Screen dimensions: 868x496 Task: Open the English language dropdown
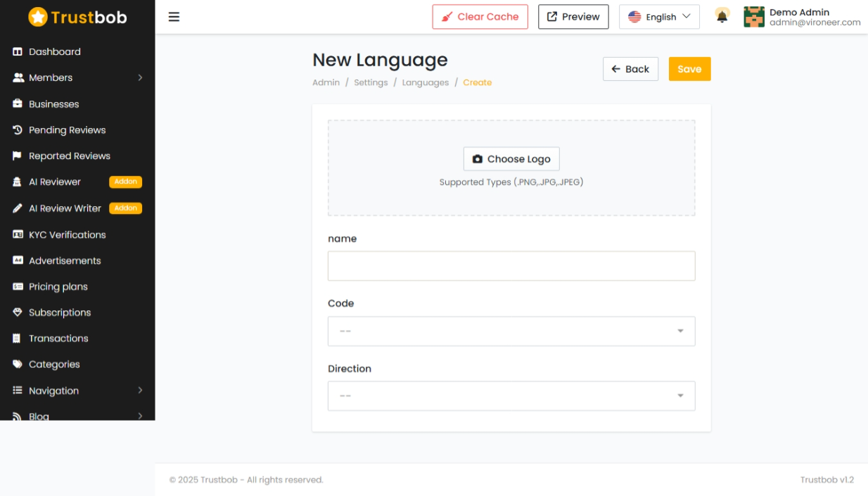[659, 17]
